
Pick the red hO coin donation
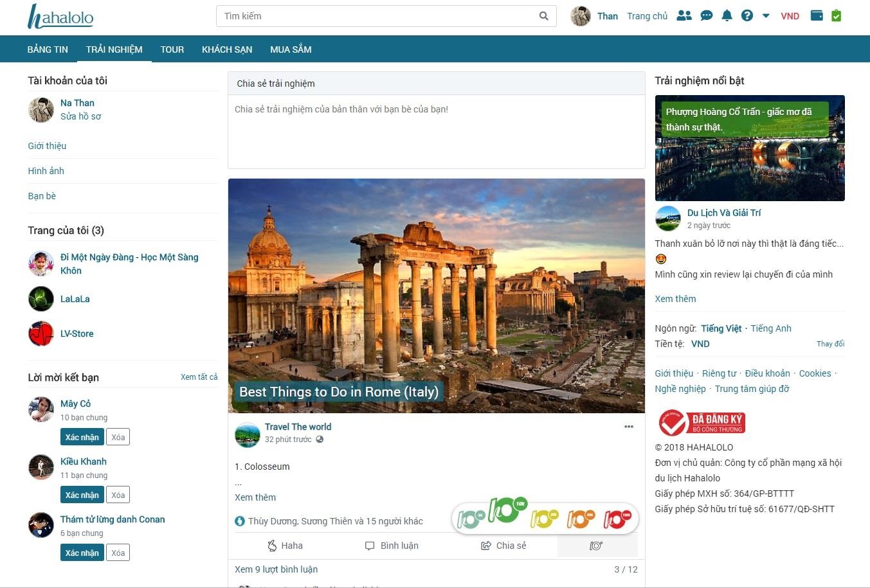pos(617,519)
